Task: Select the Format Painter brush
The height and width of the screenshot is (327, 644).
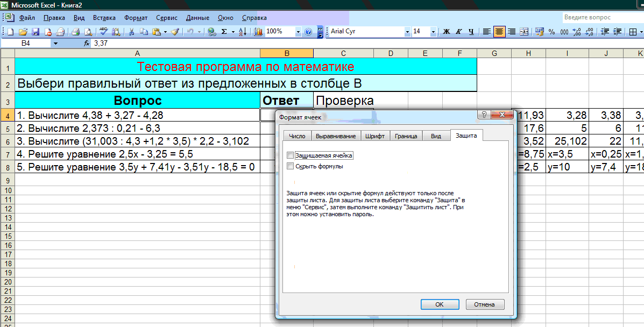Action: tap(174, 32)
